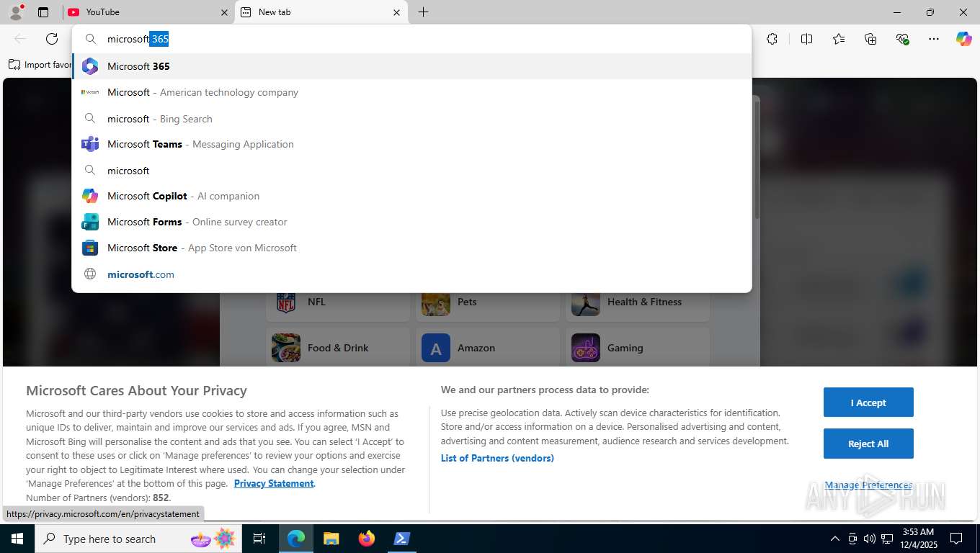The height and width of the screenshot is (553, 980).
Task: Click the Reject All button
Action: (x=868, y=444)
